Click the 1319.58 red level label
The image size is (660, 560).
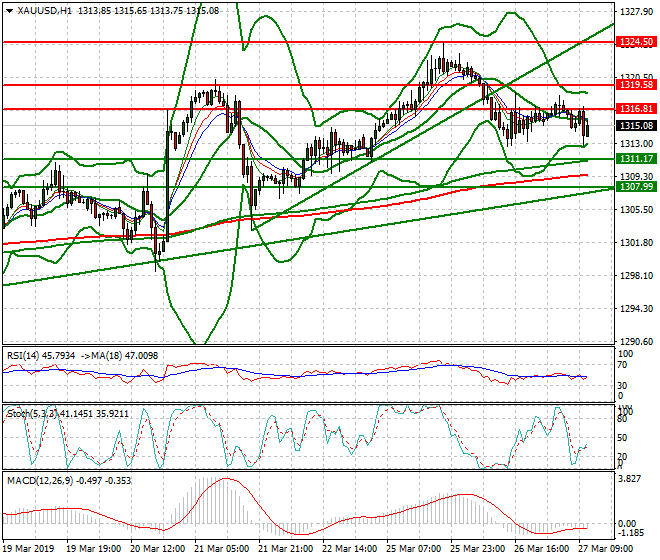click(636, 85)
